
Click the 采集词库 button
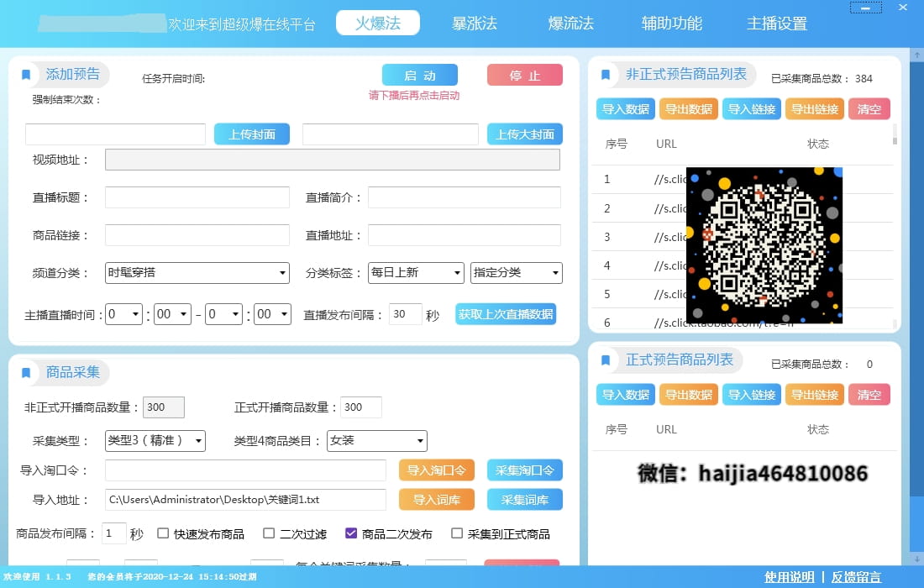pyautogui.click(x=524, y=500)
